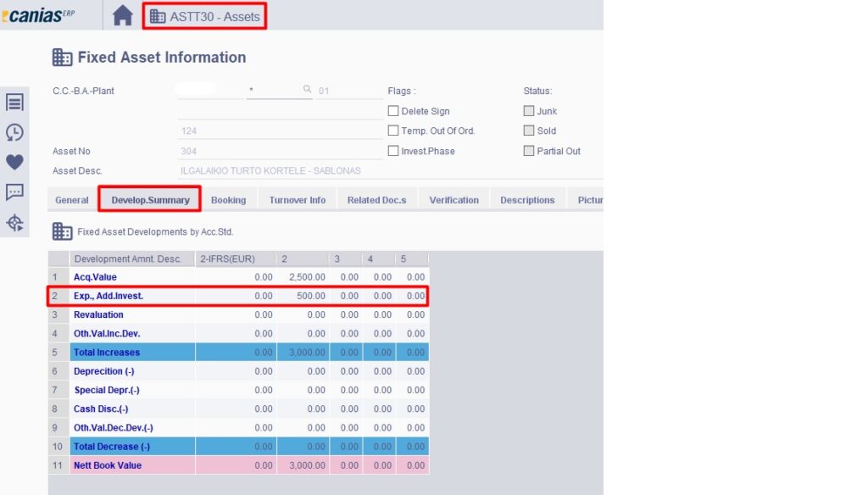Screen dimensions: 868x495
Task: Open the ASTT30 - Assets window tab
Action: (x=204, y=16)
